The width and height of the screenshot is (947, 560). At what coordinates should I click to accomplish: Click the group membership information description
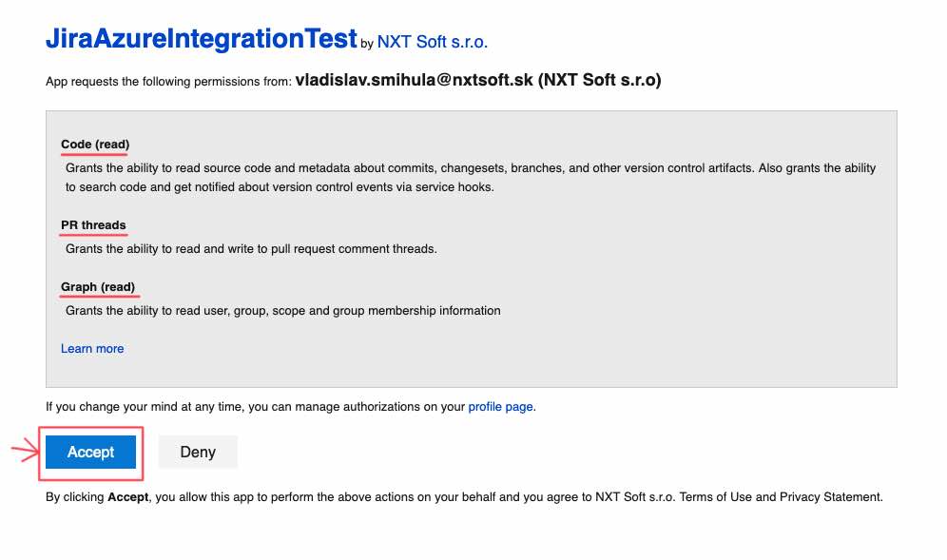coord(282,311)
